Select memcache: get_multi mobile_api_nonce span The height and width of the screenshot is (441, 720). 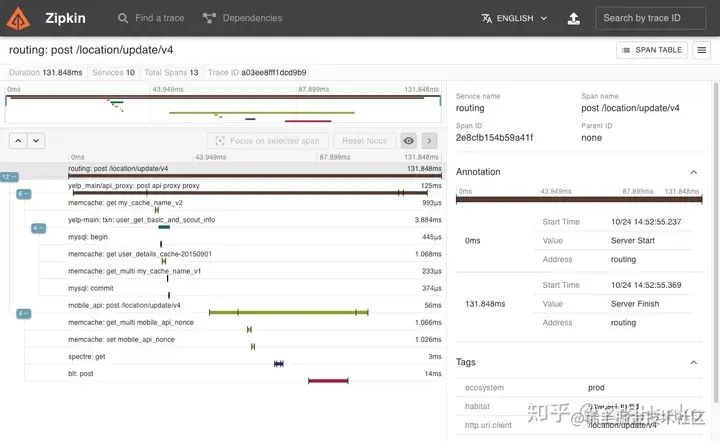click(255, 325)
